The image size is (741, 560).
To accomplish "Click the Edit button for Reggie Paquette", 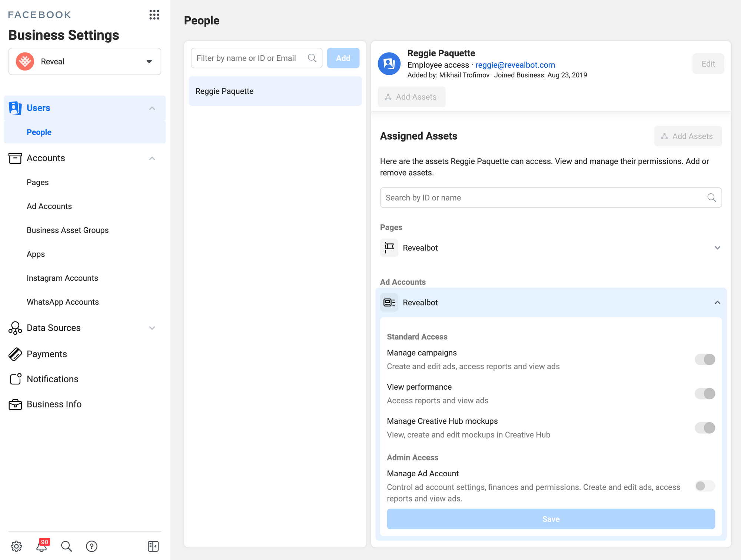I will tap(708, 64).
